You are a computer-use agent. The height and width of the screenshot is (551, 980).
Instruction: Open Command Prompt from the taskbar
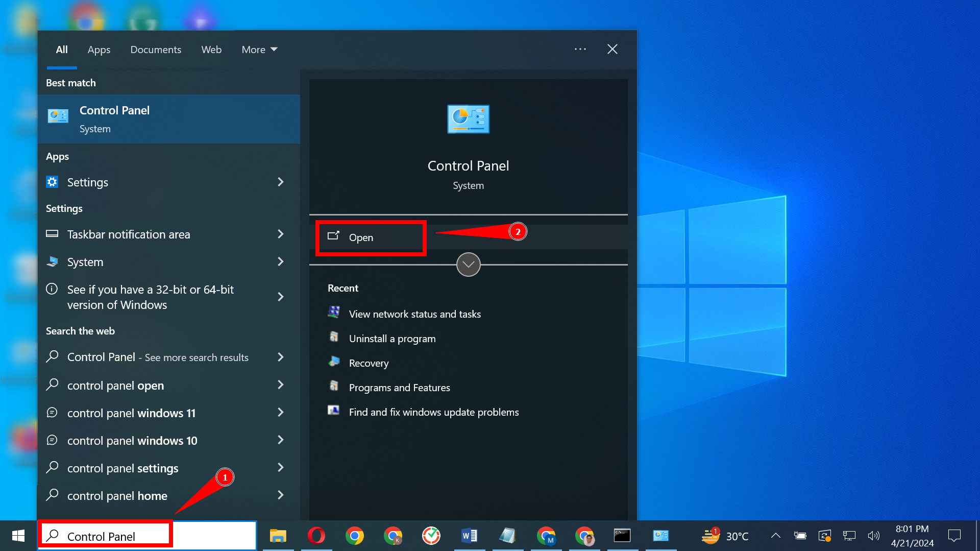click(622, 536)
